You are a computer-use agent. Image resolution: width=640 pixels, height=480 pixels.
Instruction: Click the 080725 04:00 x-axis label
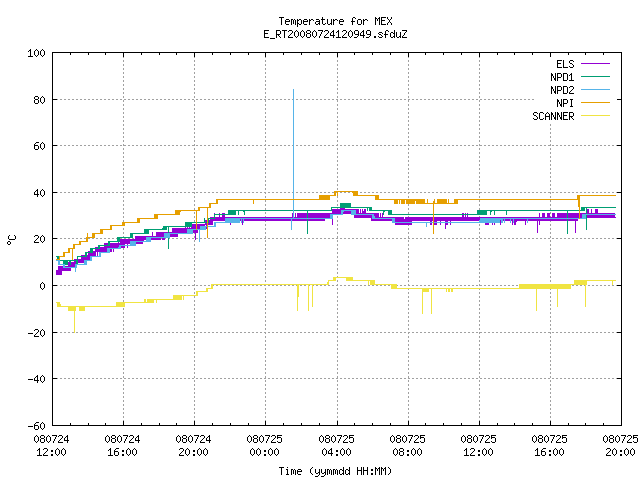point(336,446)
